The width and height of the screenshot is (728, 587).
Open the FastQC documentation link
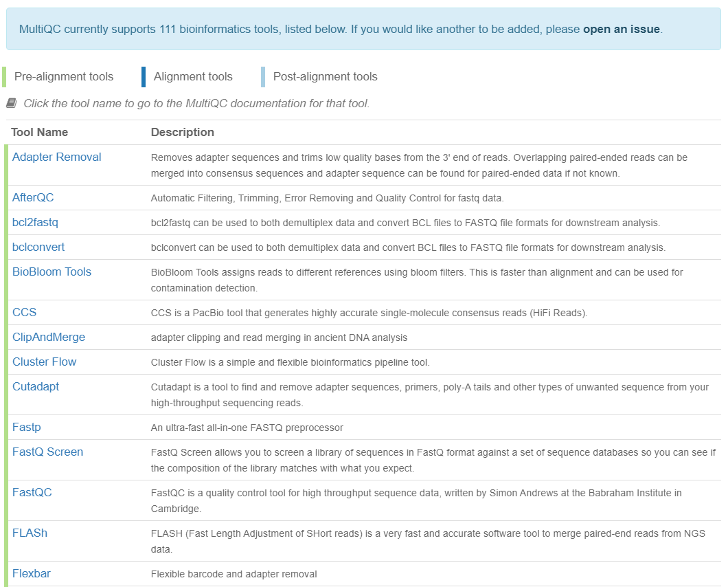[x=32, y=492]
